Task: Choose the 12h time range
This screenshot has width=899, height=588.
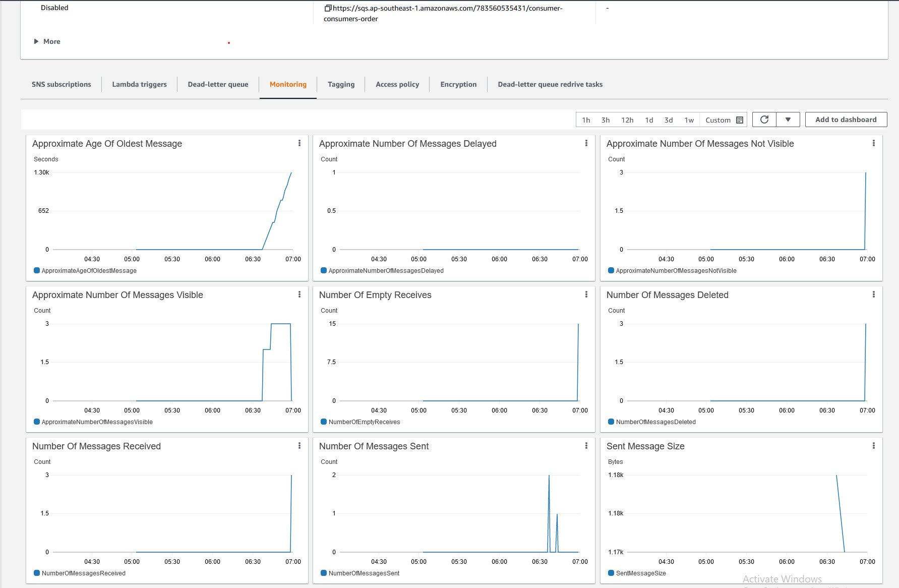Action: click(627, 120)
